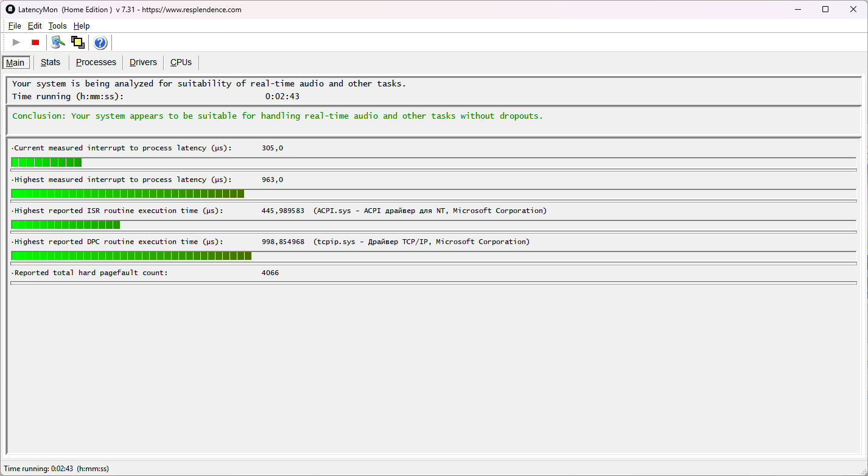Click the grey start monitor play icon
The image size is (868, 476).
(x=16, y=43)
